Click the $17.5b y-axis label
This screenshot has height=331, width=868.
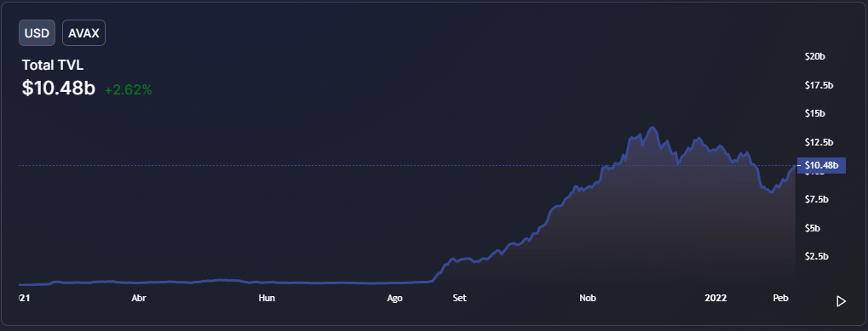[819, 85]
